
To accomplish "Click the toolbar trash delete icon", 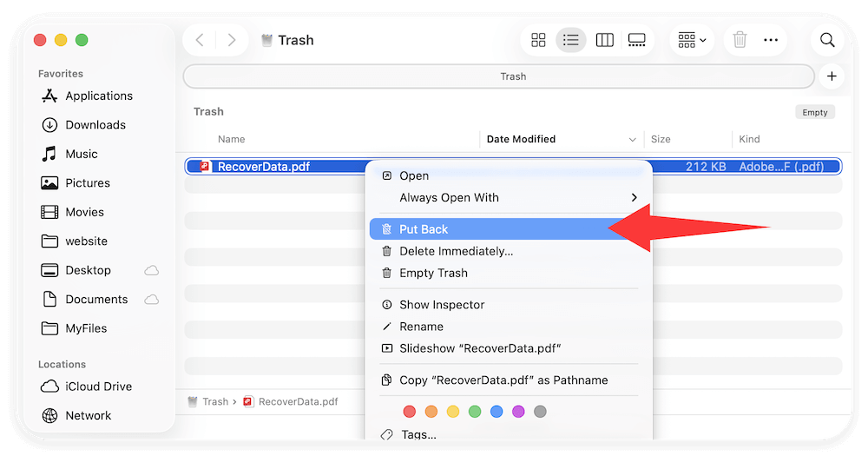I will point(740,40).
